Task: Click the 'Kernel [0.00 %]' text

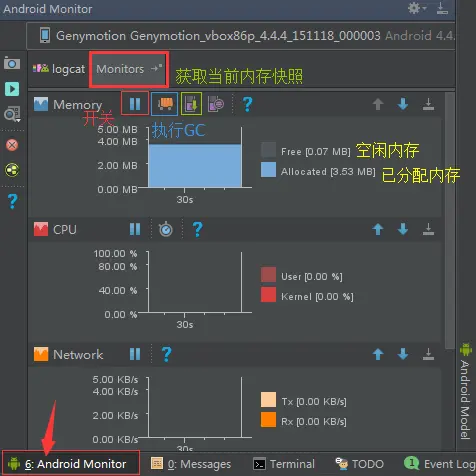Action: (x=317, y=297)
